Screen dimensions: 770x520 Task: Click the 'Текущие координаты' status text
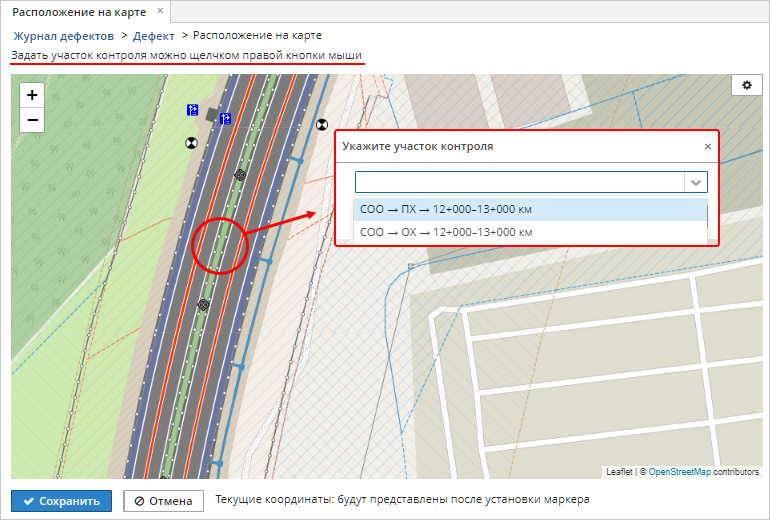point(402,500)
